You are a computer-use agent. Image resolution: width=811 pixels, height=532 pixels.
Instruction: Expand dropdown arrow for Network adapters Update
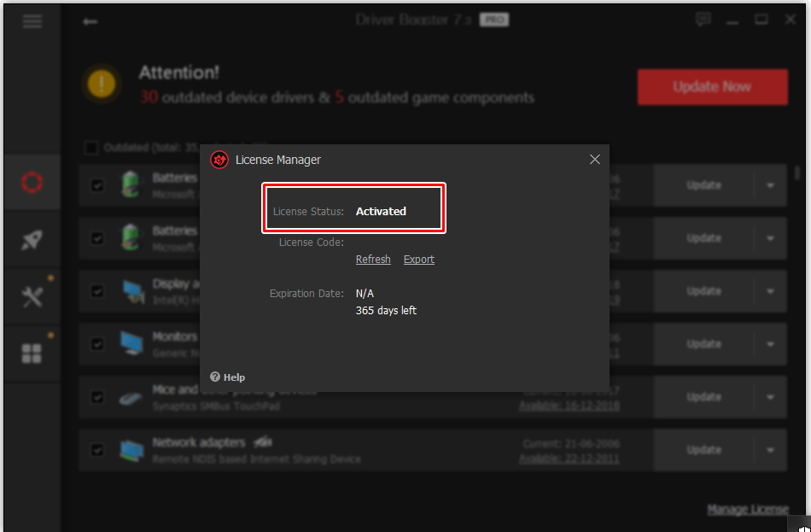770,450
